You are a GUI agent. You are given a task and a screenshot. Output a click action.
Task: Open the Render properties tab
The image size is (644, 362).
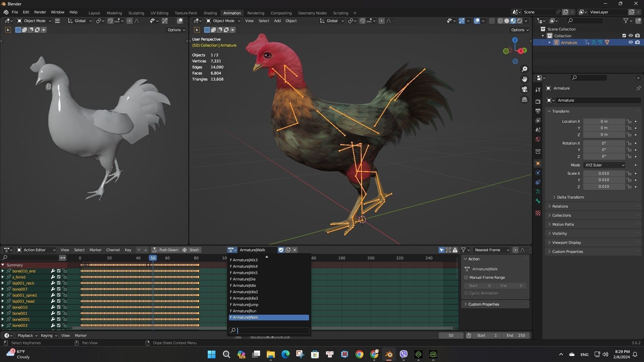point(538,101)
